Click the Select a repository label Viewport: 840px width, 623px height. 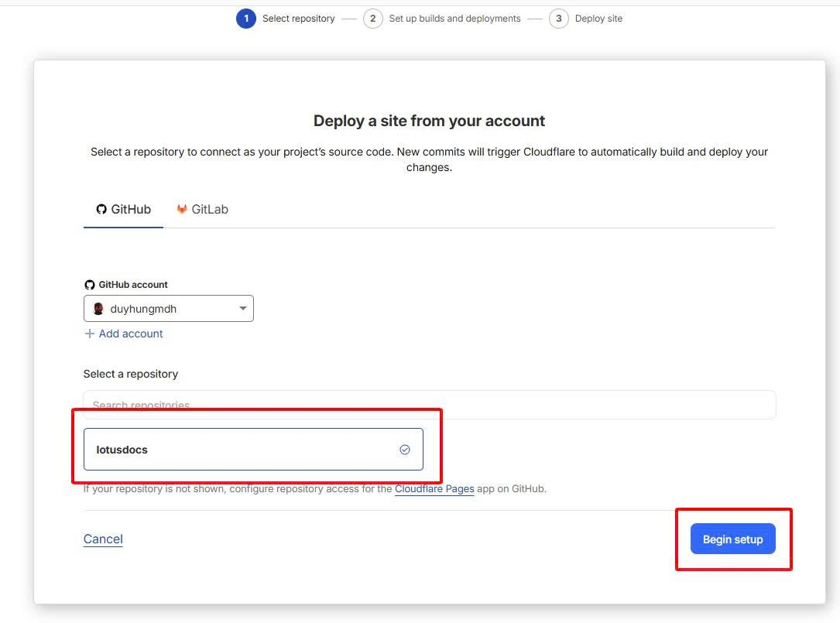(131, 374)
